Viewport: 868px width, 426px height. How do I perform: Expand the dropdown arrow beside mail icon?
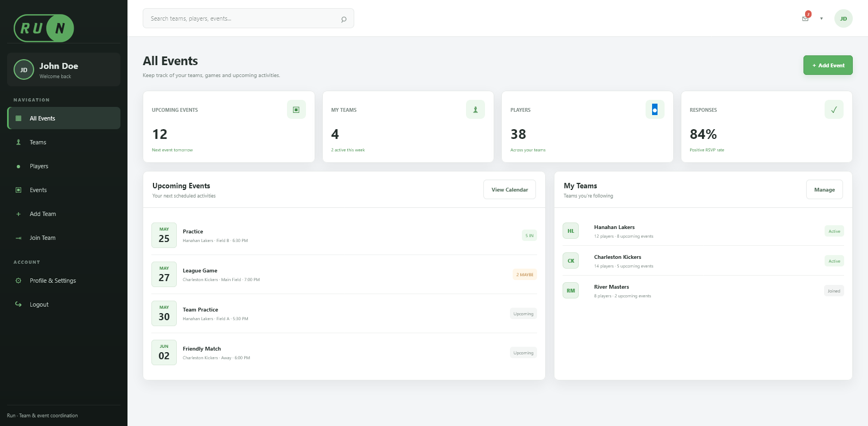pos(821,18)
